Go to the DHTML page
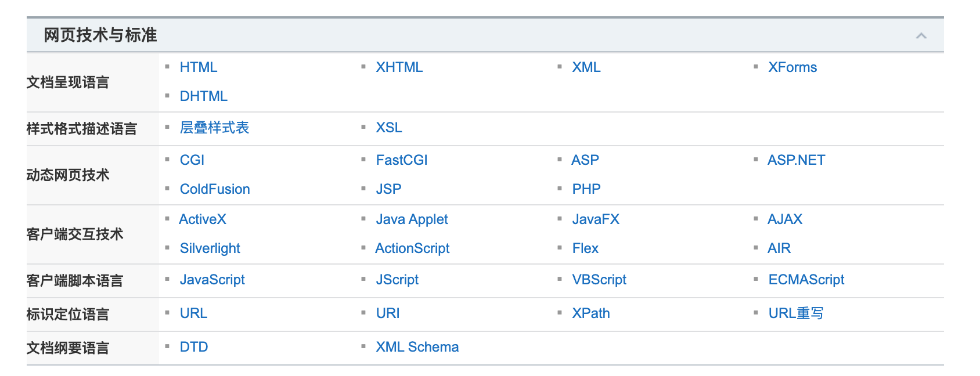 [203, 96]
